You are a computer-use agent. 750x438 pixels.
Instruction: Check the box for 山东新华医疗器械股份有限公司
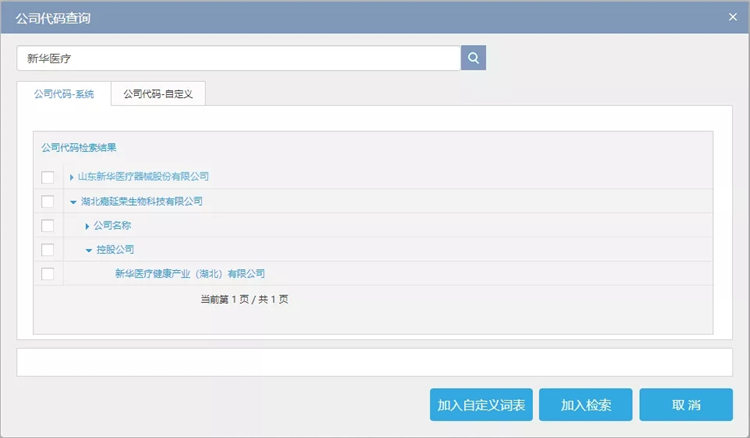[47, 177]
